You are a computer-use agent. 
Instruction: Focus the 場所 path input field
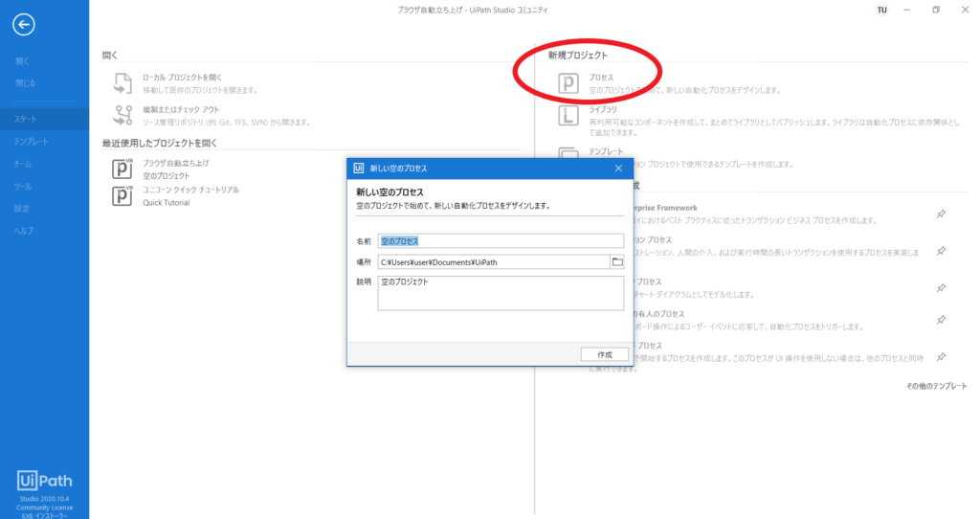tap(494, 262)
